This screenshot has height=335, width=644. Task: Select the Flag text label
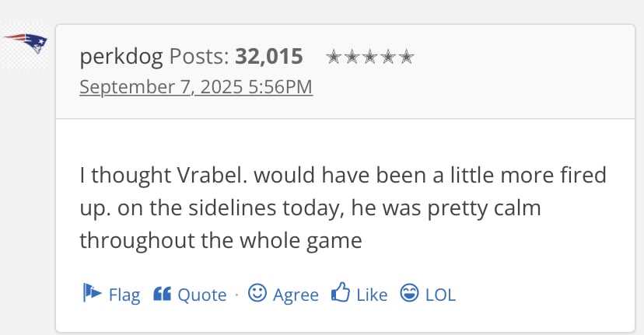point(124,295)
